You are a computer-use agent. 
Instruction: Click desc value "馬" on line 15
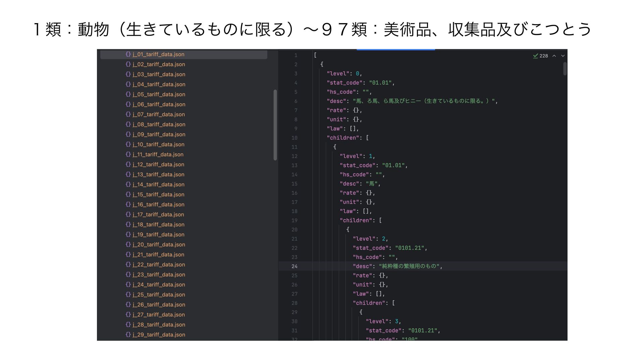(372, 184)
